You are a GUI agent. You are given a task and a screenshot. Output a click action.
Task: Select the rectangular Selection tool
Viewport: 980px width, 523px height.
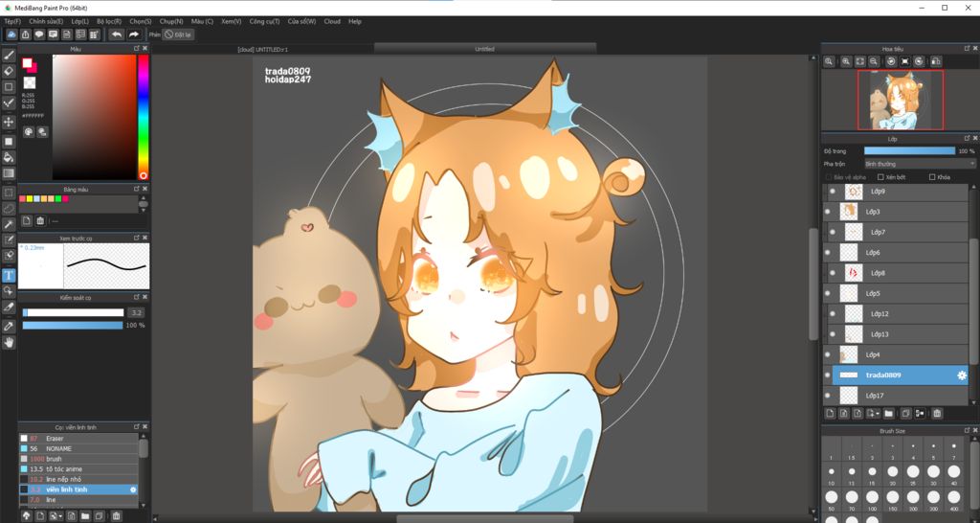point(9,193)
